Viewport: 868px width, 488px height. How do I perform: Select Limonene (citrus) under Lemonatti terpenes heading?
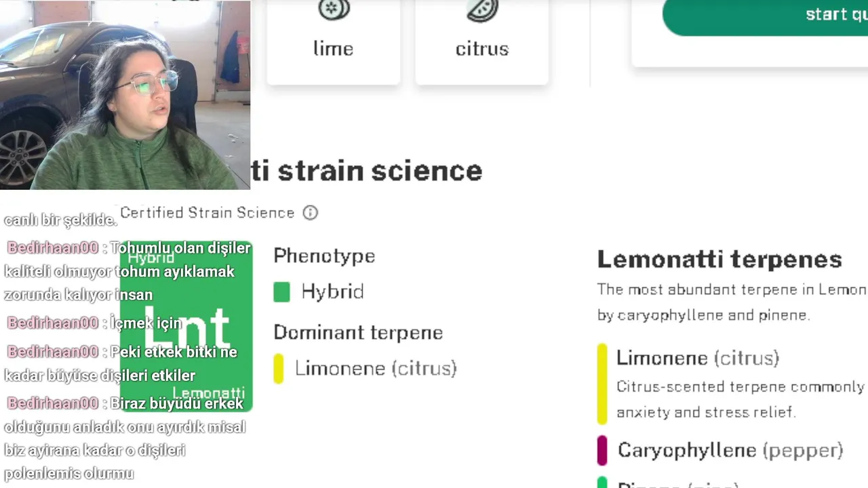[697, 358]
